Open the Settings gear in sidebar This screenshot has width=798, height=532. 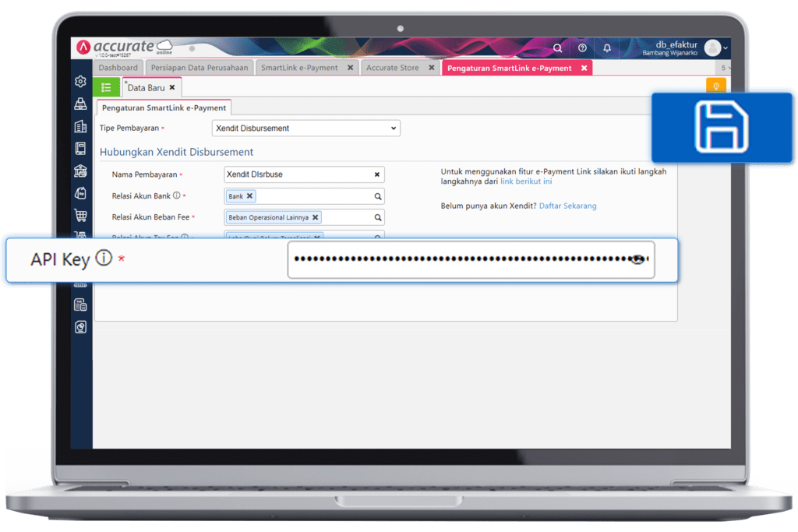(x=80, y=81)
